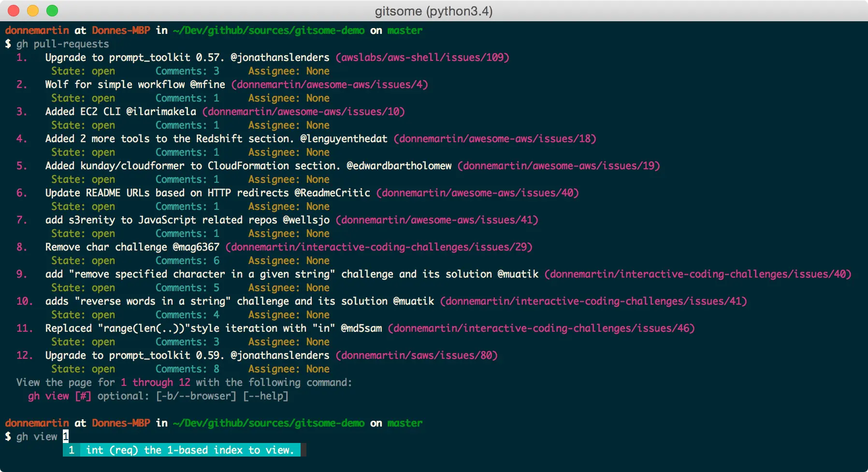Viewport: 868px width, 472px height.
Task: Click the link donnemartin/awesome-aws/issues/10
Action: coord(304,112)
